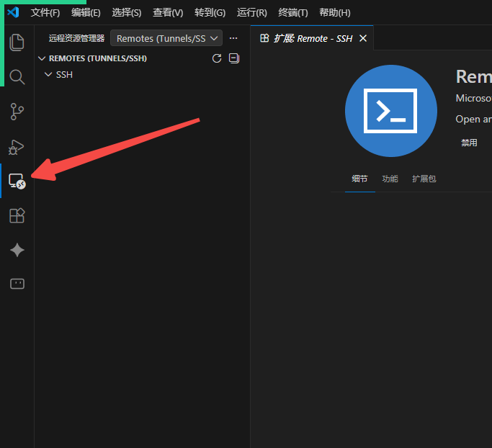Select the Remote Explorer icon
492x448 pixels.
(17, 181)
